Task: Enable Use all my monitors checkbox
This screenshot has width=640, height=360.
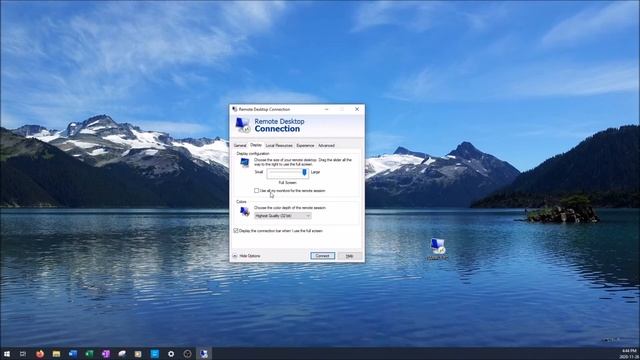Action: (256, 191)
